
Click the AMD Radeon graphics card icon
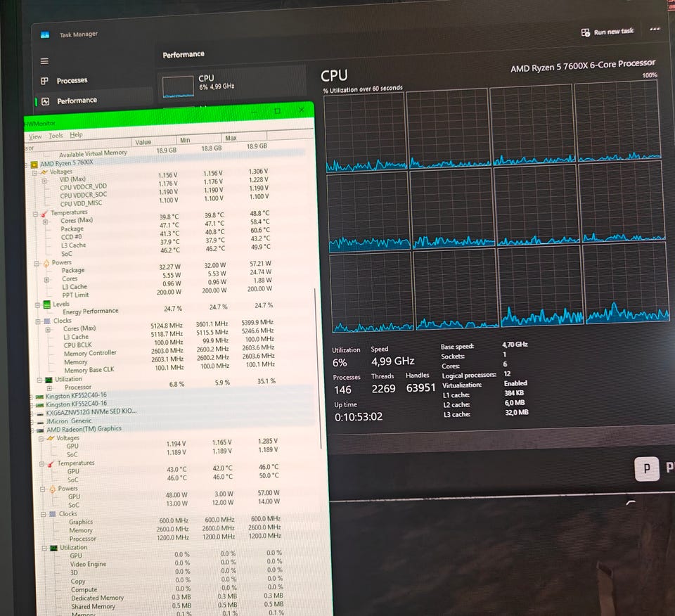click(x=40, y=430)
